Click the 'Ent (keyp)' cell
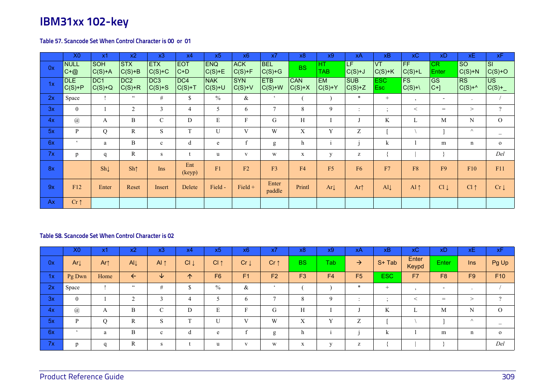The height and width of the screenshot is (392, 555). 190,169
